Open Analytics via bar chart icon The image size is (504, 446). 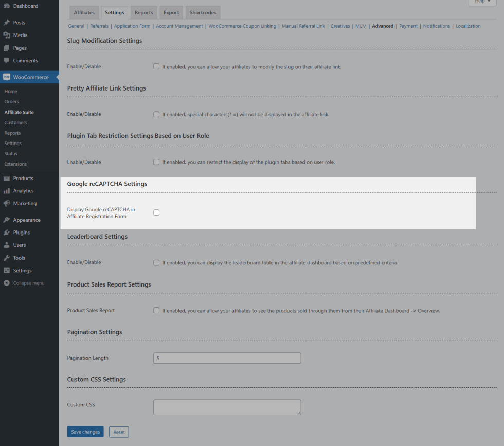pos(7,191)
